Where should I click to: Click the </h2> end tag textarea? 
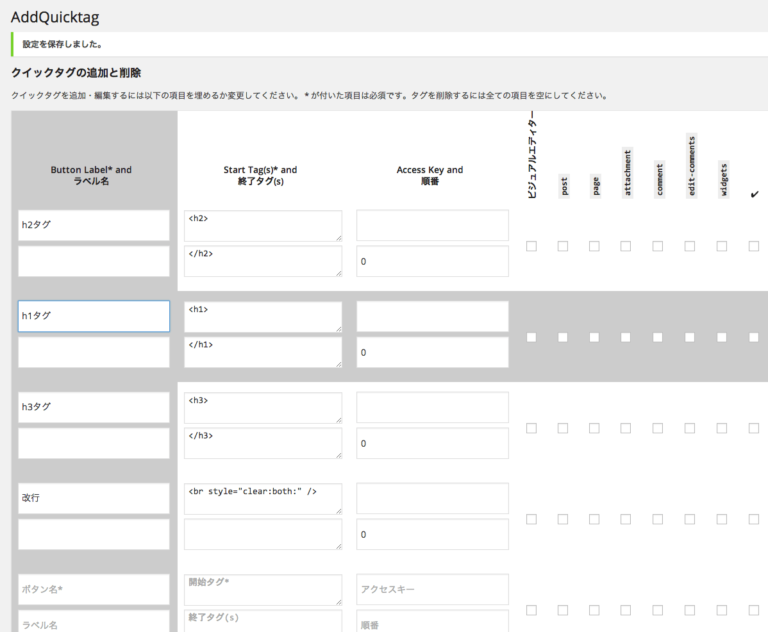pos(263,261)
